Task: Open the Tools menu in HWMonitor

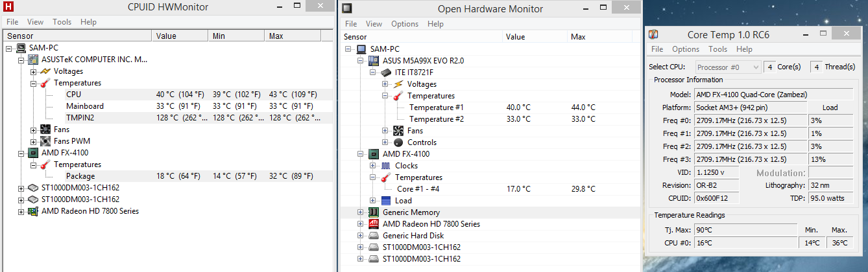Action: coord(62,22)
